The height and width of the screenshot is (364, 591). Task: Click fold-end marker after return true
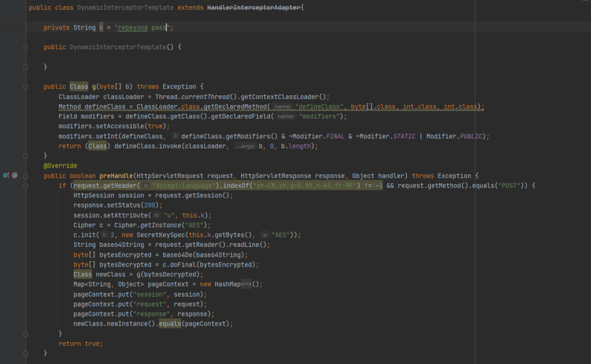click(x=26, y=354)
